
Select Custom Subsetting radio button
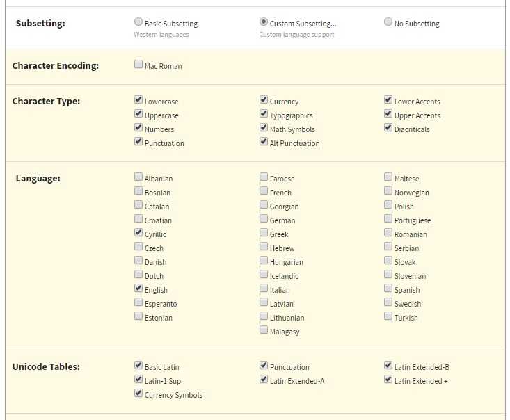[264, 22]
